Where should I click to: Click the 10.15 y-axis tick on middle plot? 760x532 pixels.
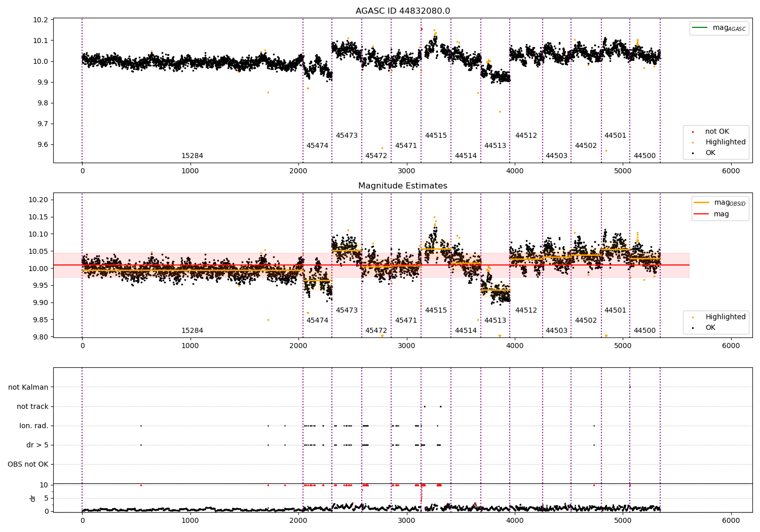[x=39, y=217]
